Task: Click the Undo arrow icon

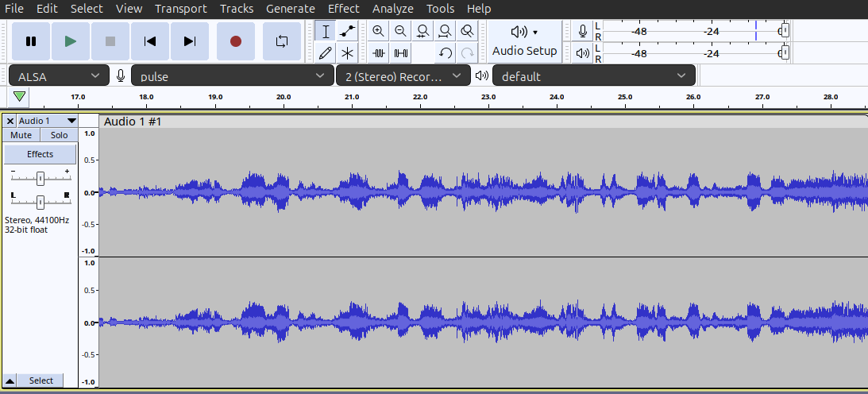Action: pos(446,53)
